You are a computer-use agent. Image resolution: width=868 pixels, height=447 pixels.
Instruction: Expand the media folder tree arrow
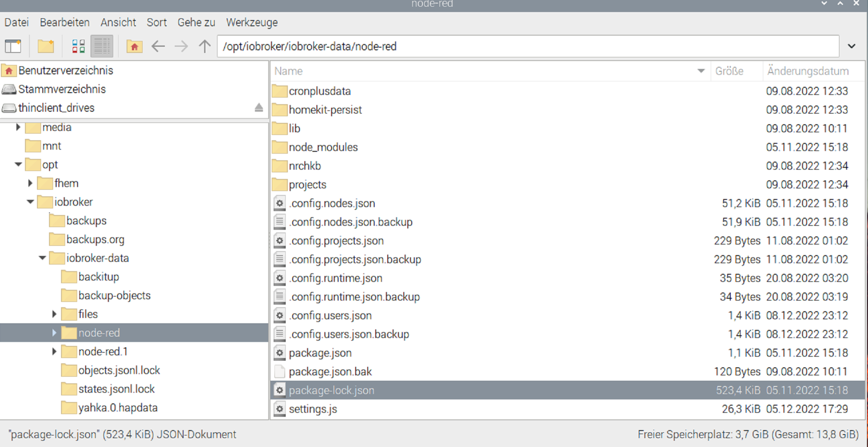(x=18, y=127)
